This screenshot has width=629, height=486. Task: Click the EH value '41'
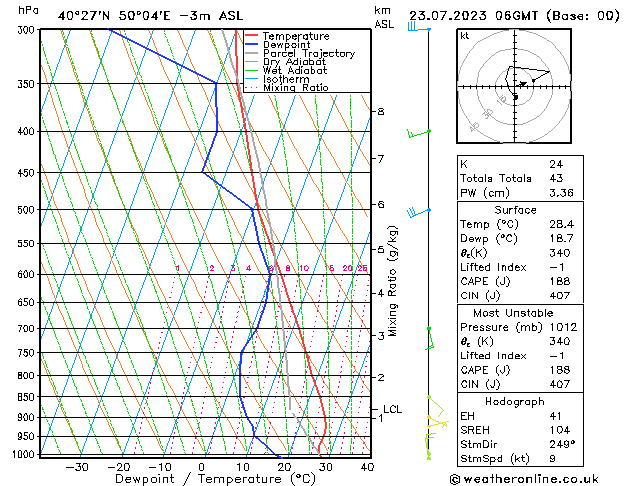pyautogui.click(x=555, y=416)
